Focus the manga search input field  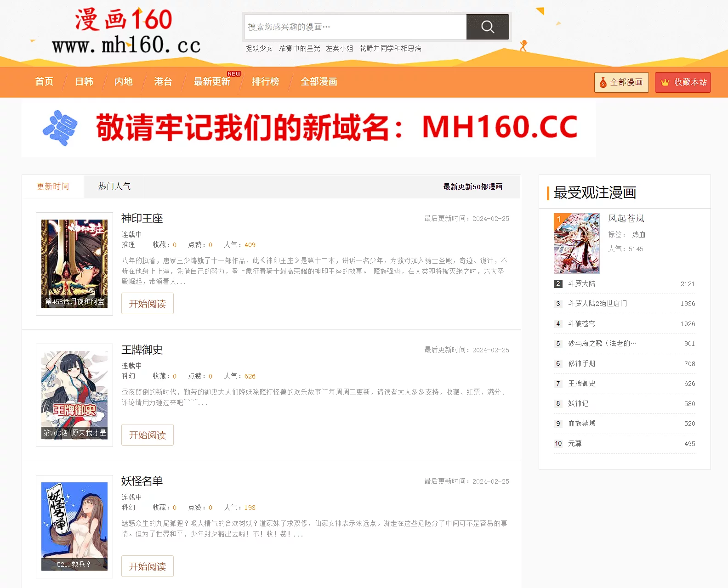tap(355, 27)
